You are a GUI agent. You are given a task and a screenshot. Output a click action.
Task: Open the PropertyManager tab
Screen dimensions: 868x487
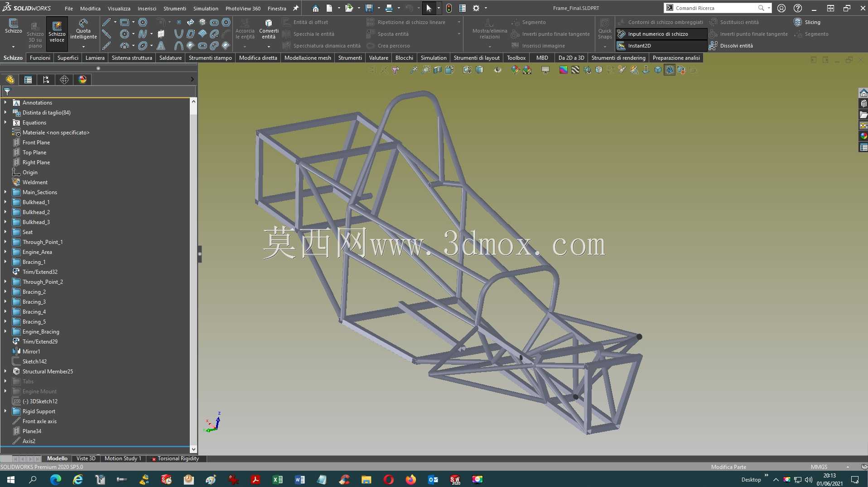click(28, 80)
